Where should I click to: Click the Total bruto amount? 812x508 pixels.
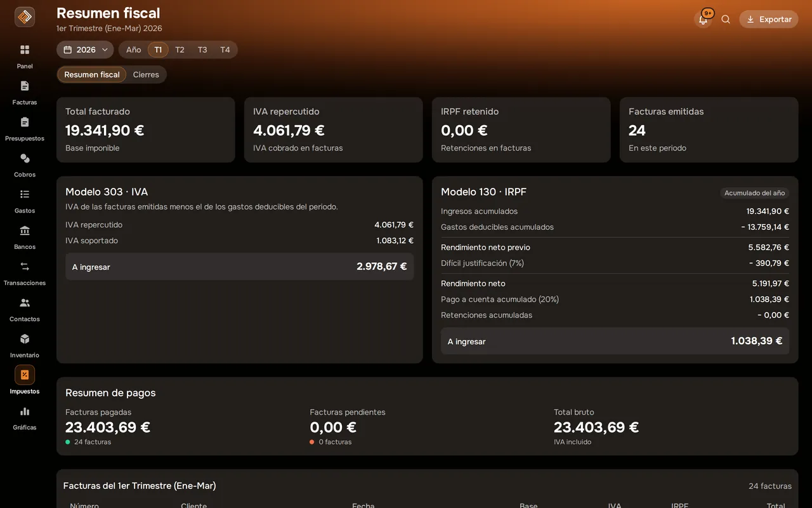pyautogui.click(x=596, y=427)
